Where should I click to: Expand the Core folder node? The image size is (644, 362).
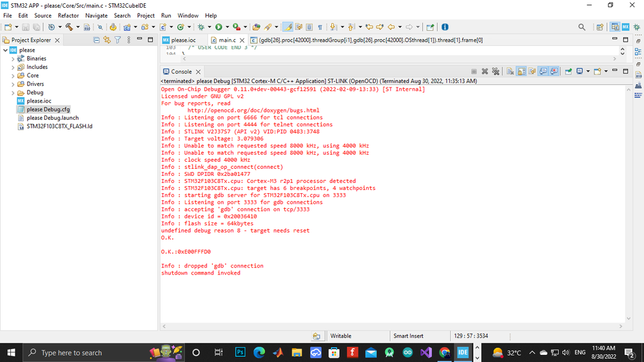click(x=13, y=76)
